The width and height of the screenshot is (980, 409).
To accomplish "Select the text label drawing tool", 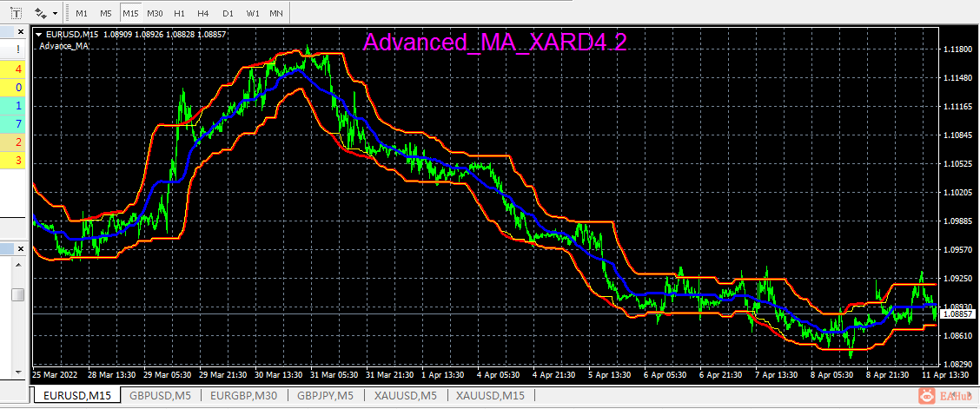I will tap(17, 12).
